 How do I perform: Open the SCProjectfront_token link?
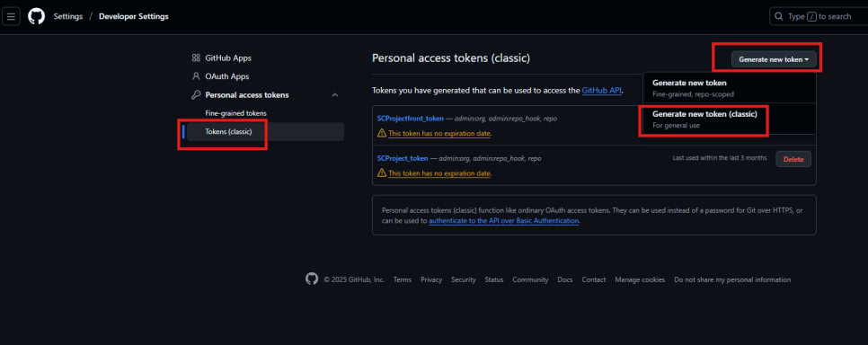[x=411, y=119]
